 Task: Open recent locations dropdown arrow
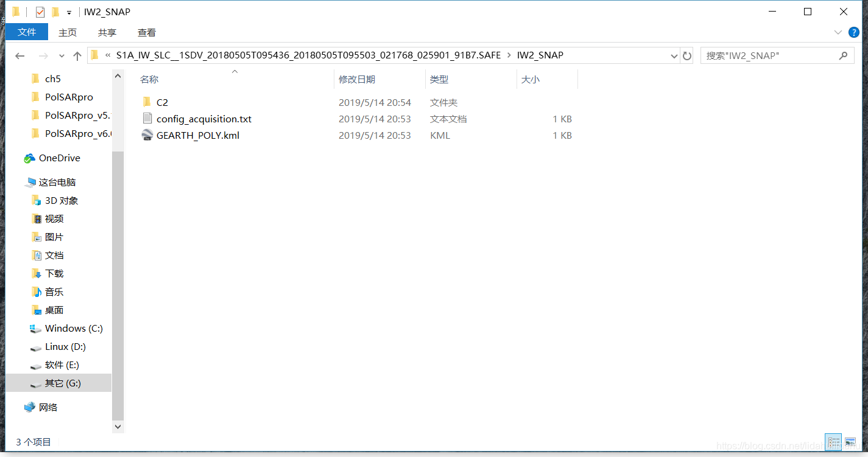click(x=62, y=56)
